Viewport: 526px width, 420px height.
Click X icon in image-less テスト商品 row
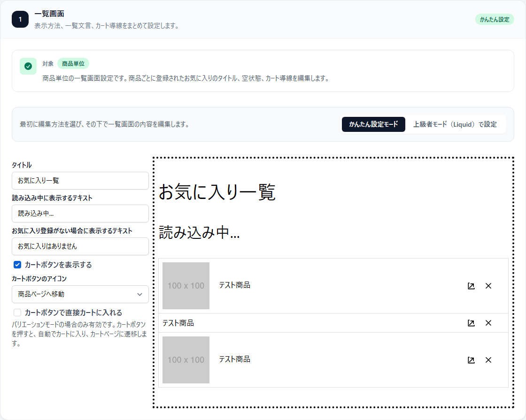(x=488, y=323)
